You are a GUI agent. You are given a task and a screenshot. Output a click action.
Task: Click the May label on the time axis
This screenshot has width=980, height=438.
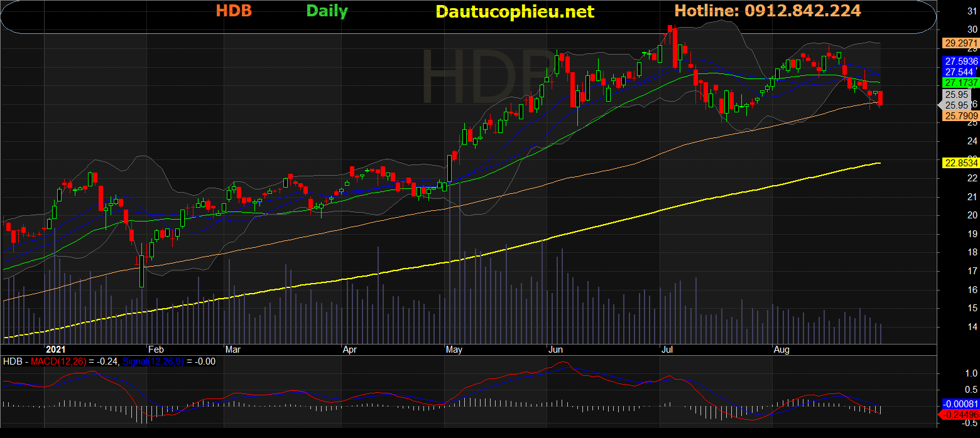[x=452, y=348]
